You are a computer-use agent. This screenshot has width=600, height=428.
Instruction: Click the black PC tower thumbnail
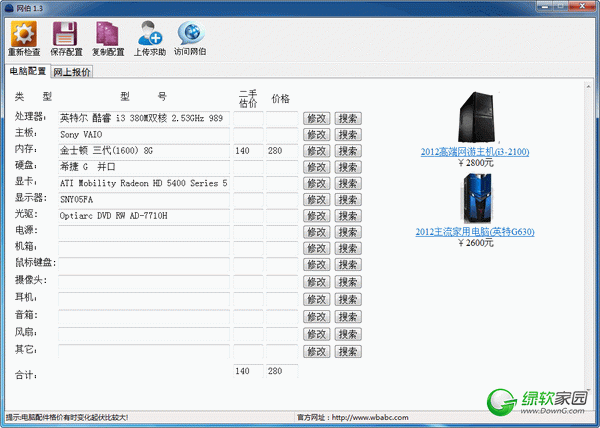click(478, 117)
